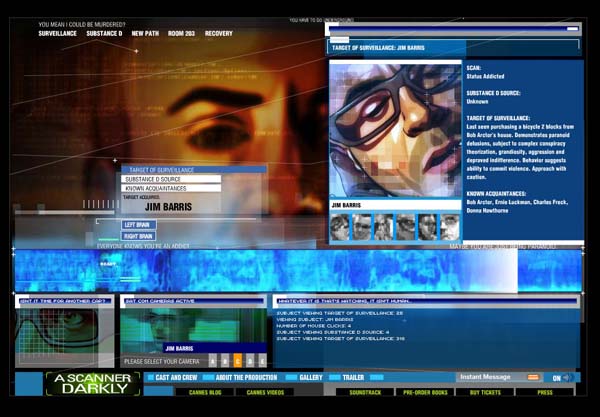Click the 'TARGET OF SURVEILLANCE: JIM BARRIS' header
Screen dimensions: 600x417
click(378, 48)
